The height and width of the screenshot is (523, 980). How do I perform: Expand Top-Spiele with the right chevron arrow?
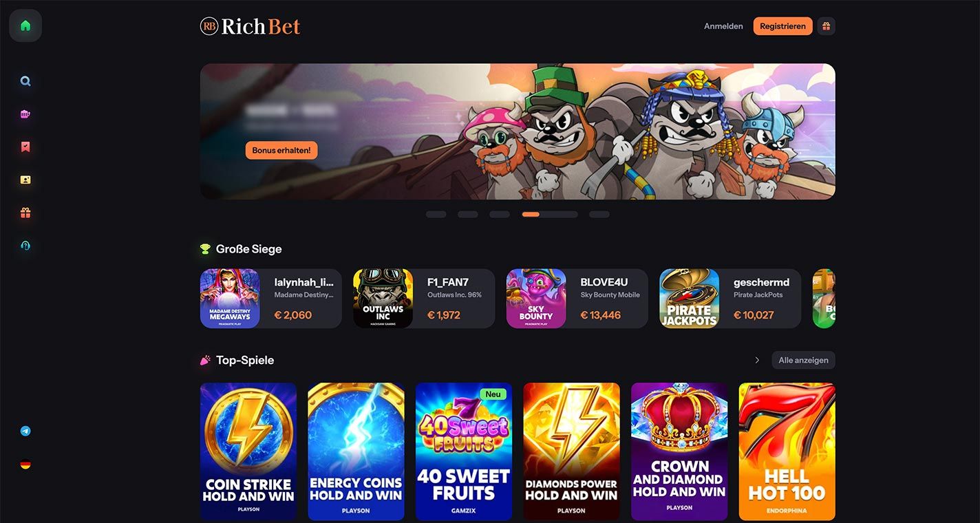[x=757, y=360]
